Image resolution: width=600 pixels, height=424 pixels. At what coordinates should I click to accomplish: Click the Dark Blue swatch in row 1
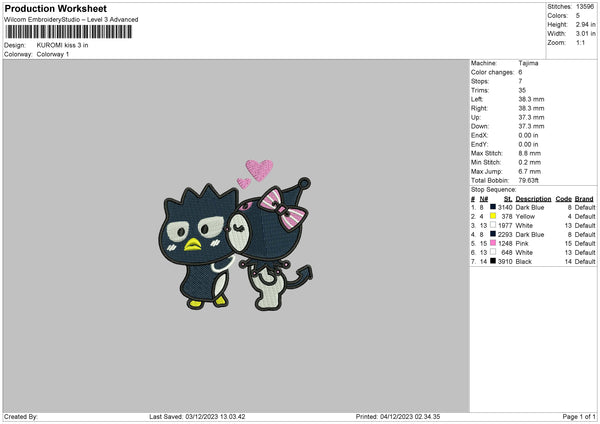pyautogui.click(x=493, y=207)
